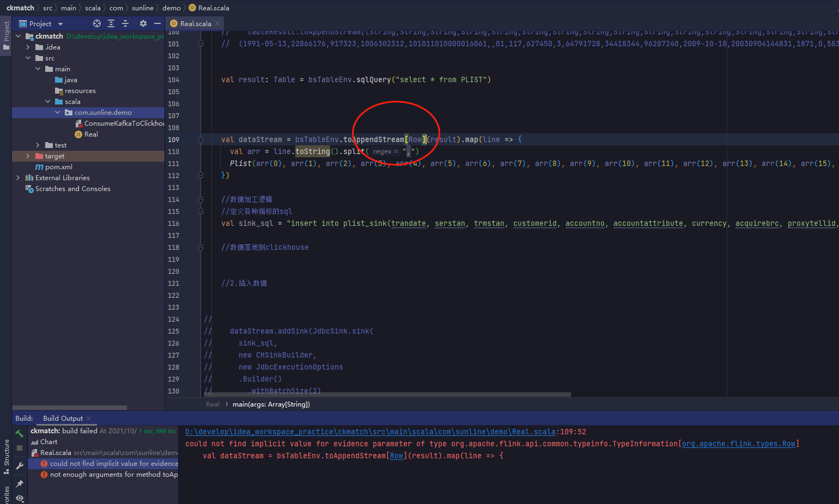Screen dimensions: 839x504
Task: Toggle code fold marker on line 112
Action: point(200,175)
